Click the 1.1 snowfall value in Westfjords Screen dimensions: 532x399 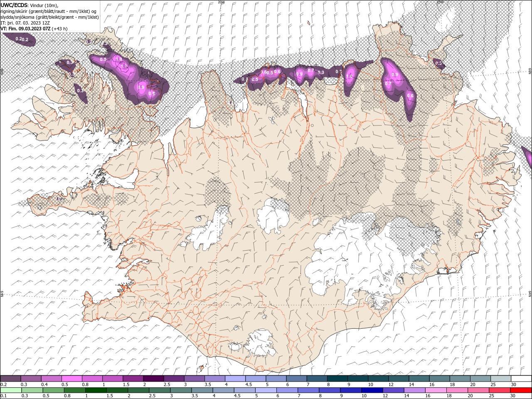124,66
